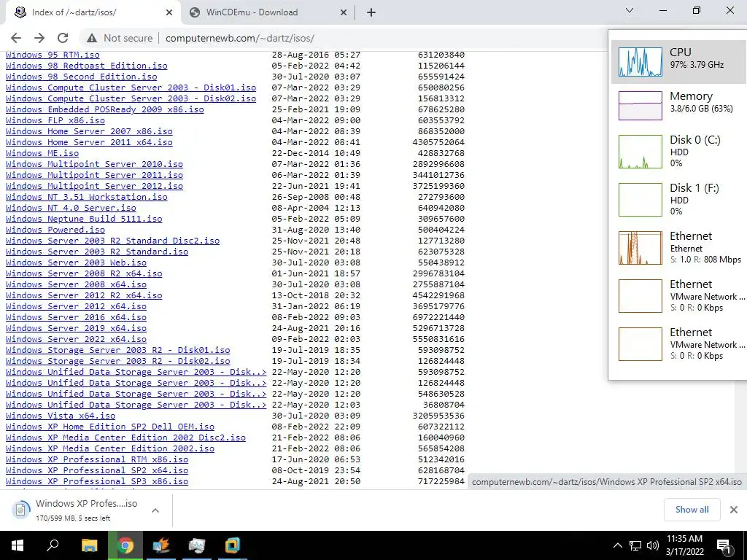Open Windows XP Media Center Edition 2002 Disc2 link
Viewport: 747px width, 560px height.
125,438
